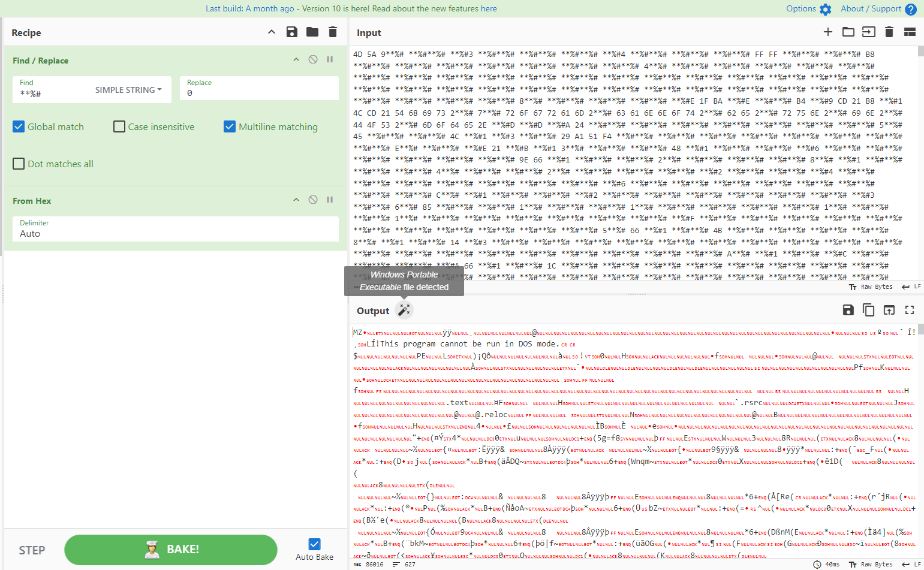
Task: Enable Dot matches all
Action: (x=19, y=164)
